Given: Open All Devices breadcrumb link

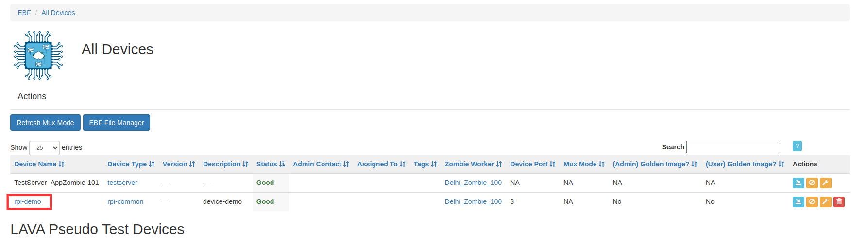Looking at the screenshot, I should coord(58,13).
